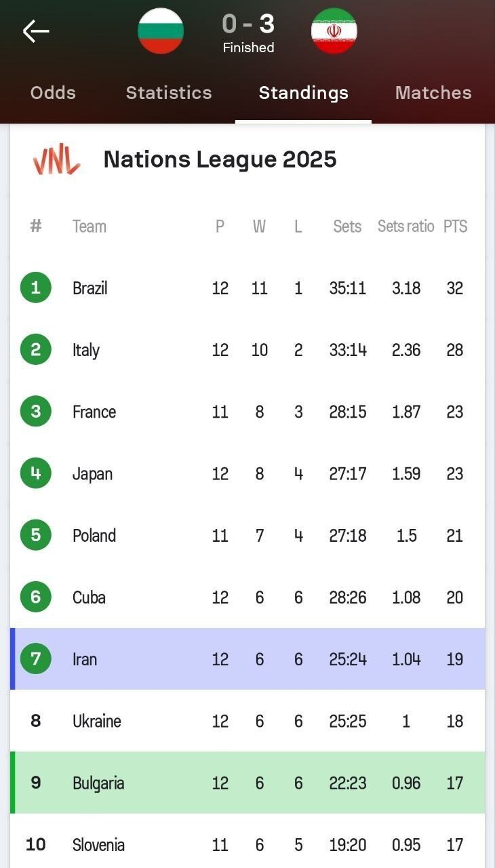The height and width of the screenshot is (868, 495).
Task: Open Japan team row
Action: 93,473
